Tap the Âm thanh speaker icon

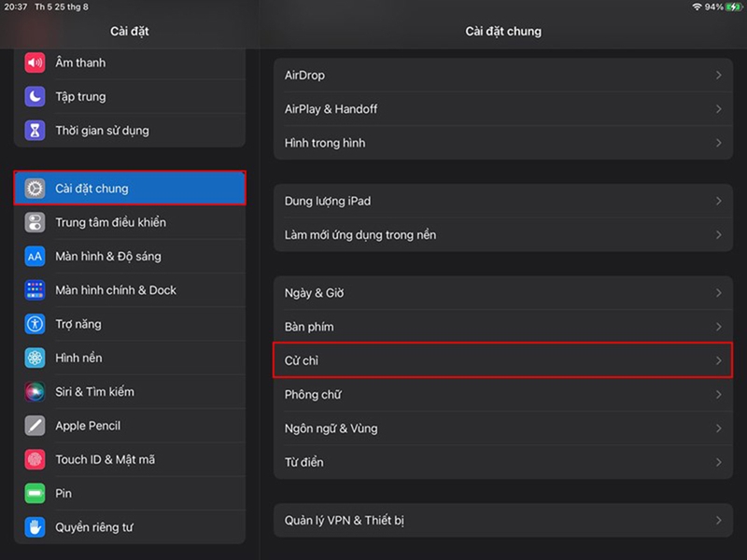[35, 63]
